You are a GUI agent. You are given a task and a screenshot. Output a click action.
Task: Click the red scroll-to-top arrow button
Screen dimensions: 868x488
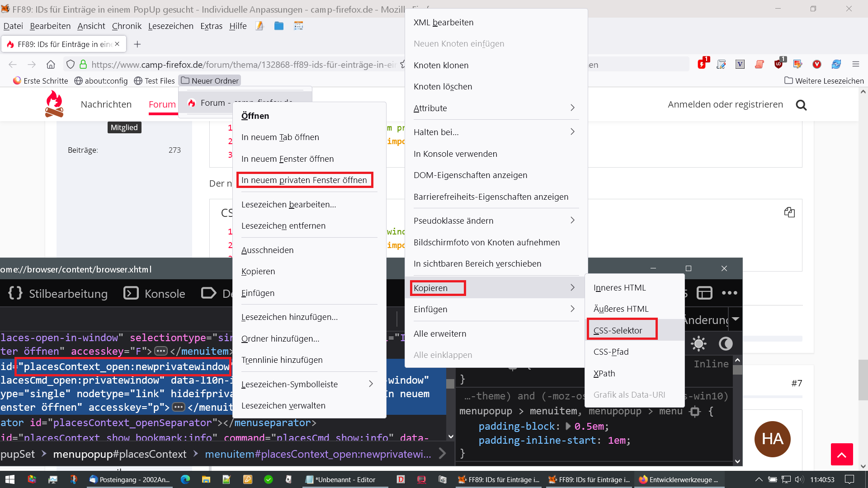pyautogui.click(x=841, y=454)
